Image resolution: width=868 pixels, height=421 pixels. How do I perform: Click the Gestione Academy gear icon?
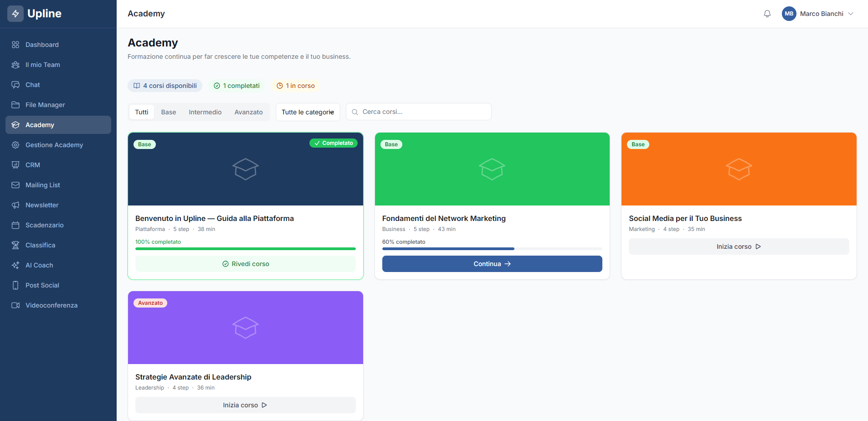pos(15,145)
